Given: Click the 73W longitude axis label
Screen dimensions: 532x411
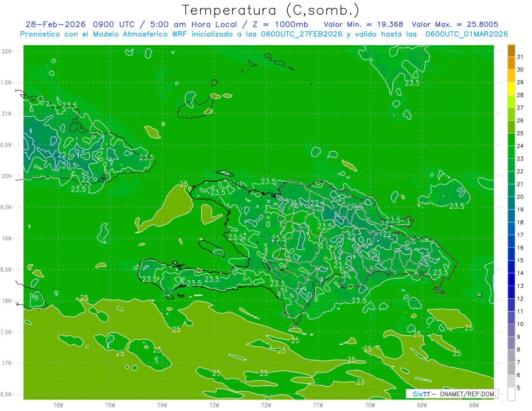Looking at the screenshot, I should click(x=214, y=405).
